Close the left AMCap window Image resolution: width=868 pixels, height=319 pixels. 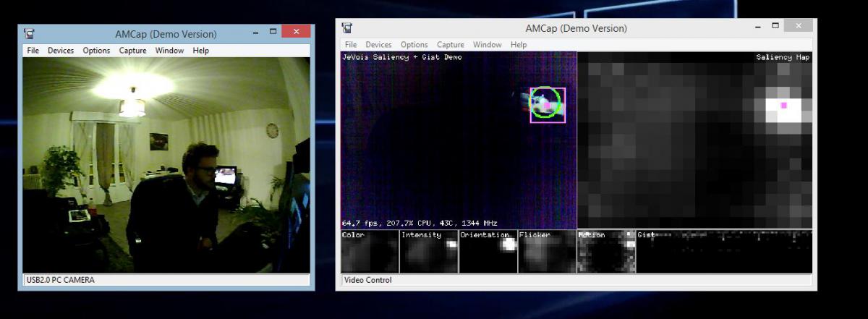click(x=297, y=32)
